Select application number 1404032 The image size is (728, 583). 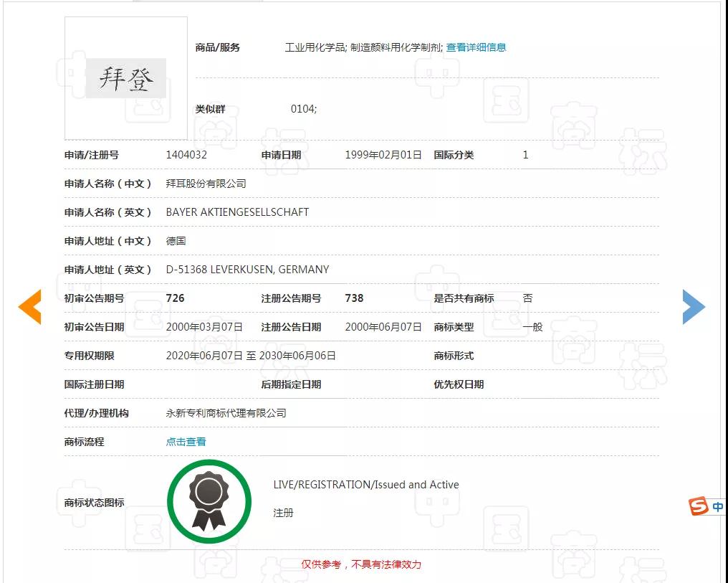click(186, 155)
